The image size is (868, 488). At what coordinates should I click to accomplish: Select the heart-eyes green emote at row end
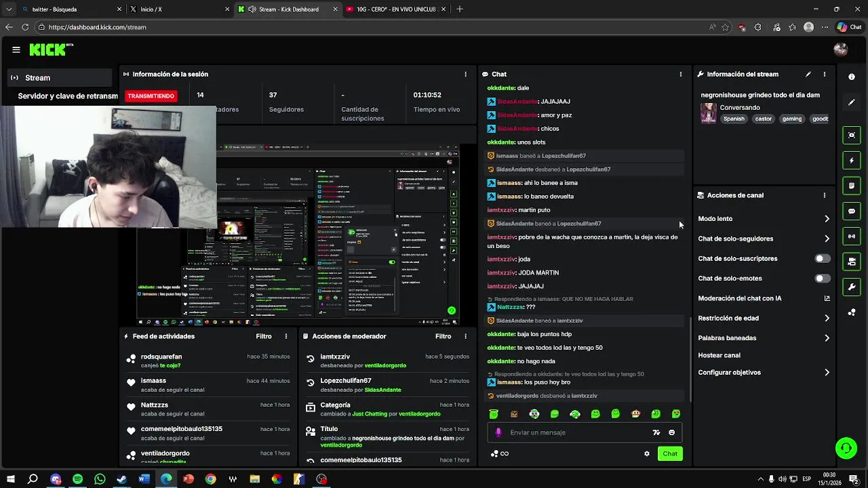click(676, 413)
